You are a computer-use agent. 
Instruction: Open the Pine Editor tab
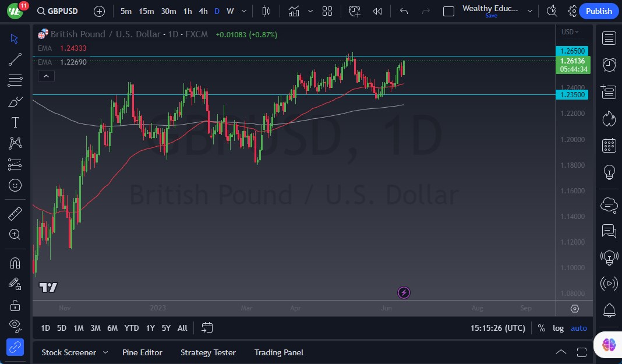point(142,352)
